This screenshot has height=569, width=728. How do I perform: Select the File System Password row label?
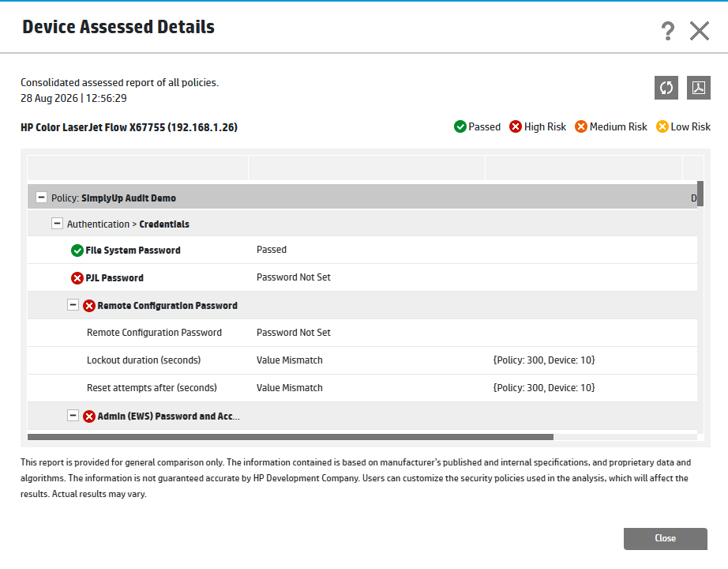pyautogui.click(x=133, y=250)
